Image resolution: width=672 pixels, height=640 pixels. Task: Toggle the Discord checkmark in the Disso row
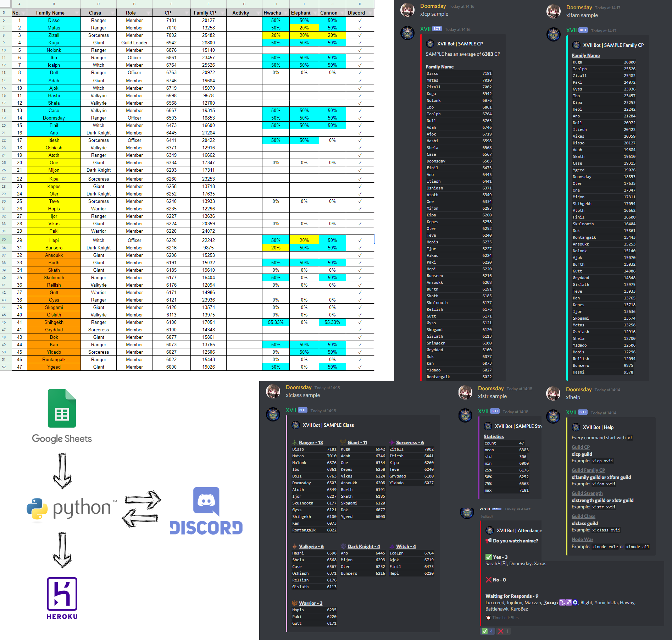[x=360, y=20]
